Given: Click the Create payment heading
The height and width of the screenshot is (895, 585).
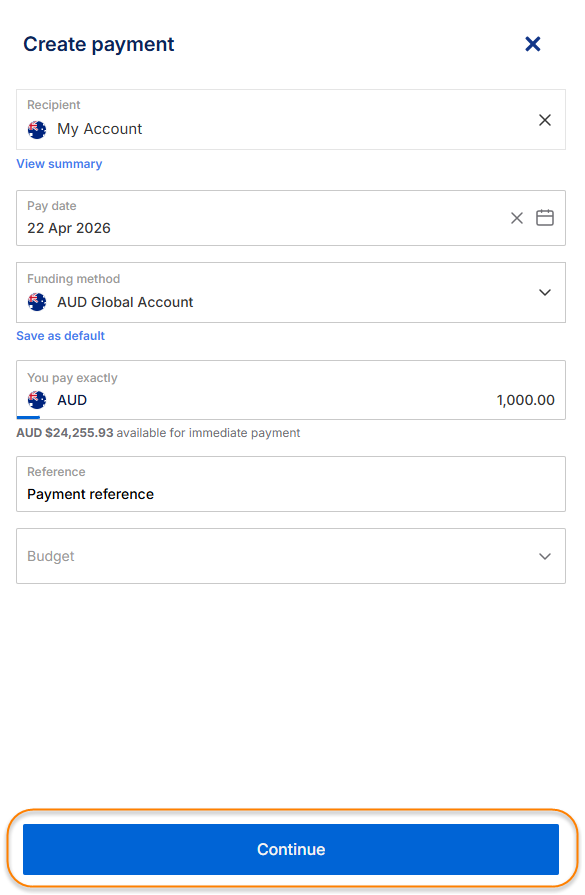Looking at the screenshot, I should tap(98, 45).
